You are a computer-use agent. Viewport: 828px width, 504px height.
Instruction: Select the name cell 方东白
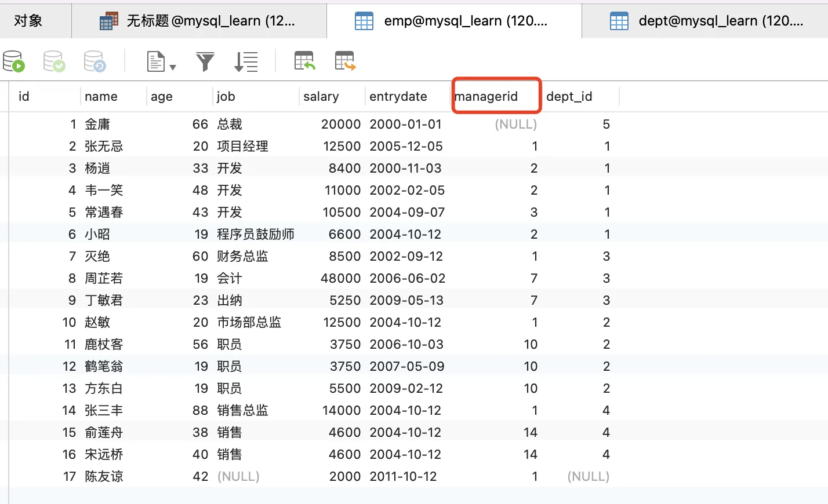pyautogui.click(x=104, y=388)
